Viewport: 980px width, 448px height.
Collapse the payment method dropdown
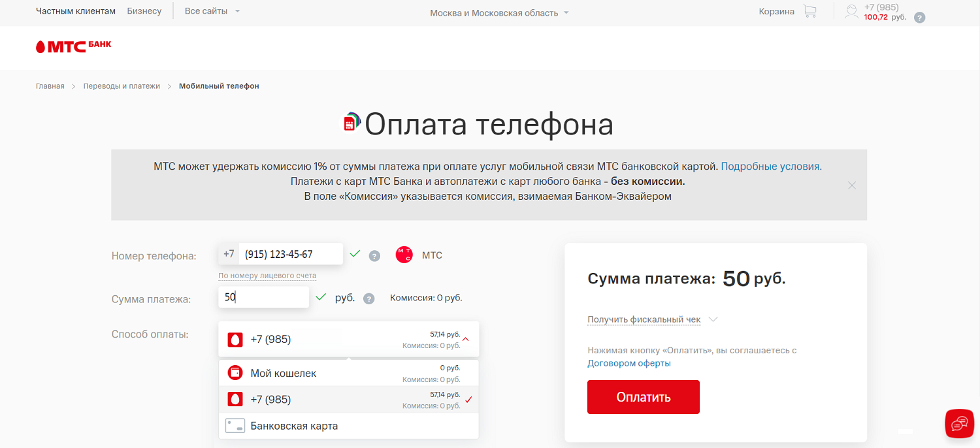[466, 340]
